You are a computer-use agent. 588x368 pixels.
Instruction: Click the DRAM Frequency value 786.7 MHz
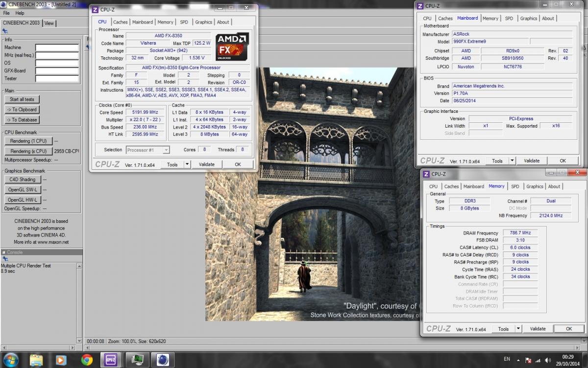coord(520,233)
